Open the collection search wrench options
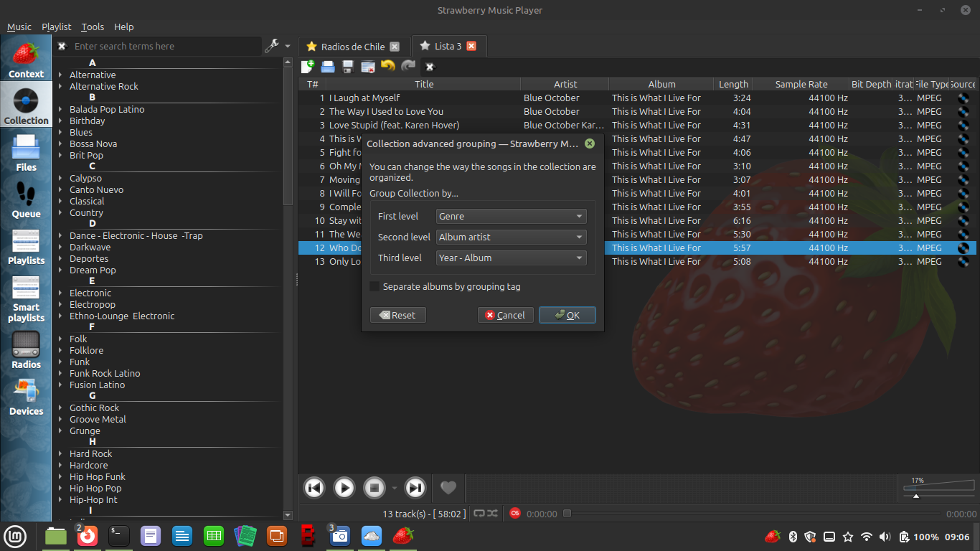 (x=272, y=46)
